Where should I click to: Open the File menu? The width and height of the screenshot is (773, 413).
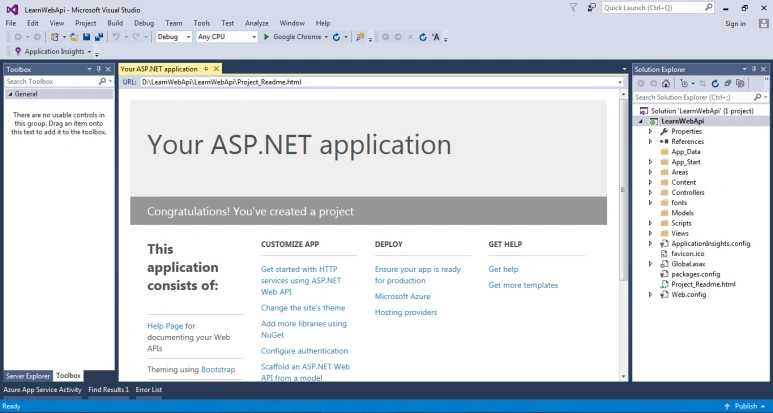(11, 23)
